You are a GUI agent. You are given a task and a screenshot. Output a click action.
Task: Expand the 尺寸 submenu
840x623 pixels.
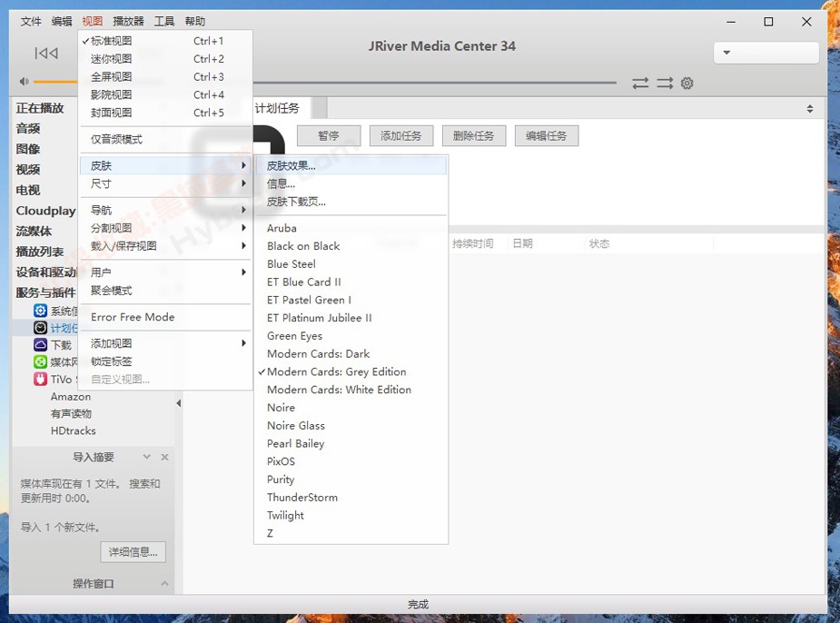point(165,183)
